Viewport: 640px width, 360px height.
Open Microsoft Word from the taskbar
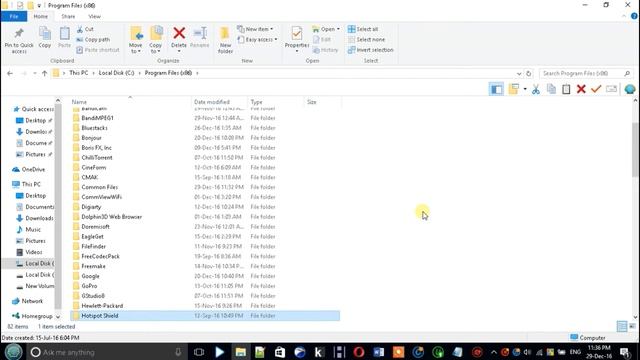click(378, 352)
